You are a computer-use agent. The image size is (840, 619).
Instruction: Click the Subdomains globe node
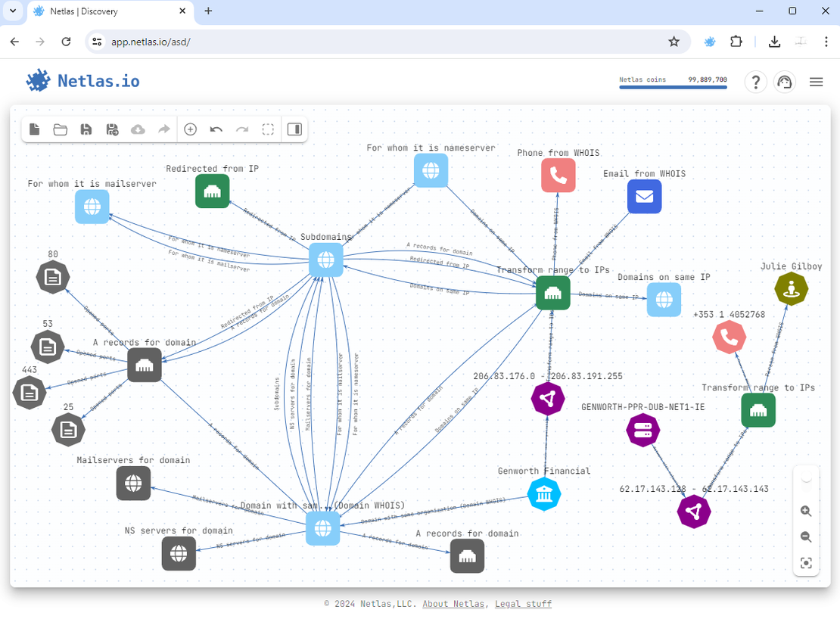[325, 260]
